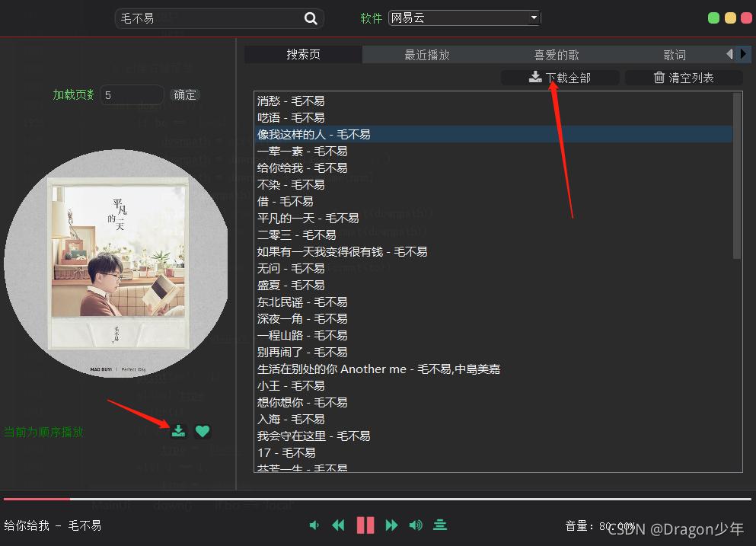
Task: Click the left arrow beside the 歌词 tab
Action: pos(729,54)
